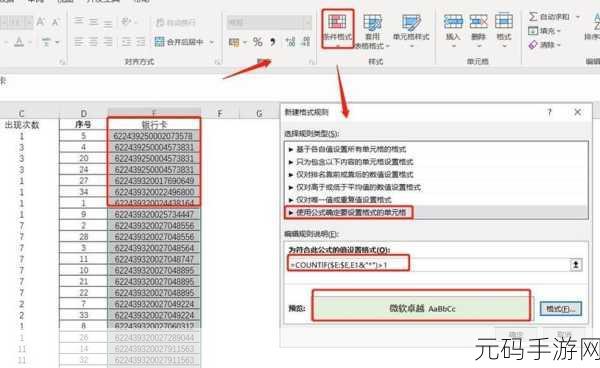Click the accounting number format icon
The image size is (600, 368).
point(233,42)
